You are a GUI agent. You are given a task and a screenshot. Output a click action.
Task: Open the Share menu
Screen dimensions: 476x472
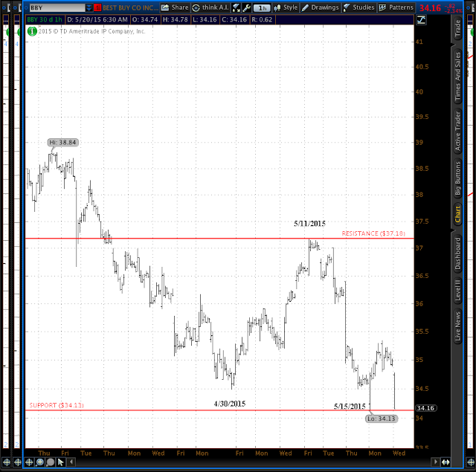[175, 7]
